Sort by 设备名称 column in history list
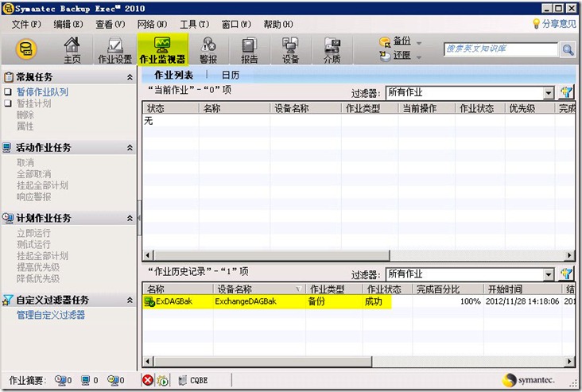Screen dimensions: 582x392 pyautogui.click(x=259, y=289)
